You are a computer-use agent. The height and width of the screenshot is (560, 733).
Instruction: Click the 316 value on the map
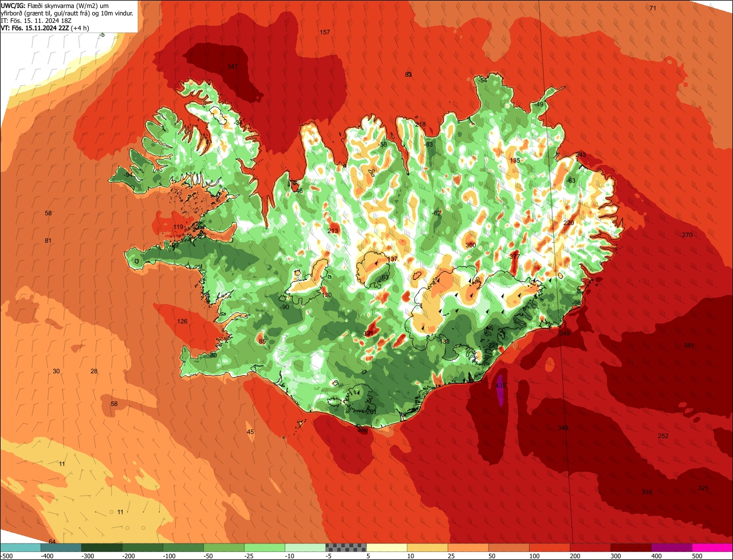pyautogui.click(x=647, y=492)
